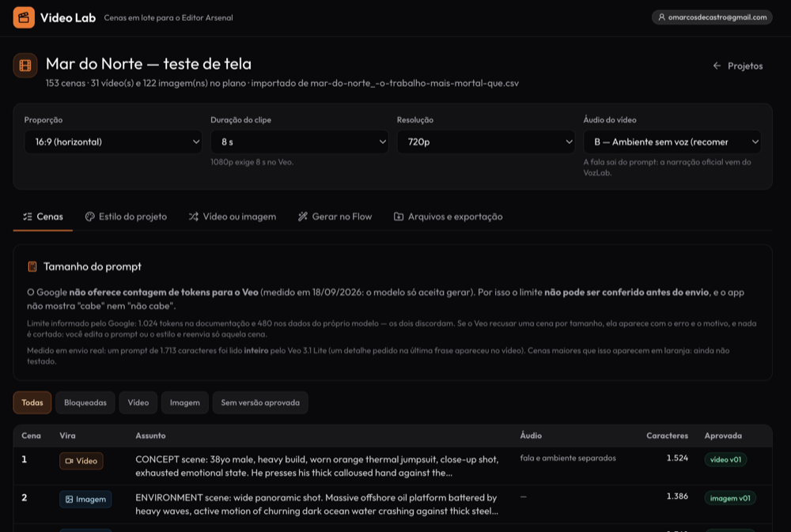Viewport: 791px width, 532px height.
Task: Click the back arrow next to Projetos
Action: pyautogui.click(x=717, y=66)
